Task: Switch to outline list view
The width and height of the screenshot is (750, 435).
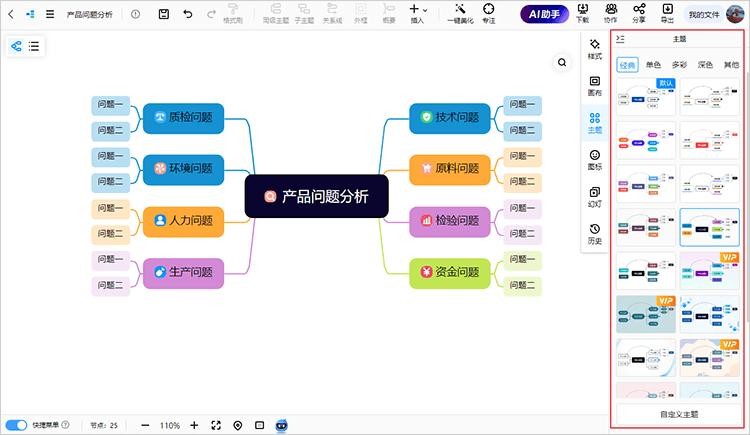Action: 35,46
